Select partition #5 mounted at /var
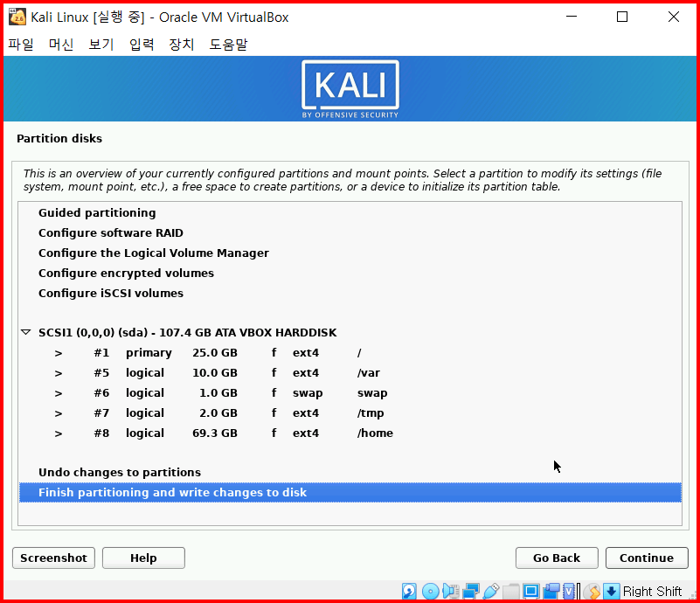This screenshot has width=700, height=603. [x=350, y=372]
